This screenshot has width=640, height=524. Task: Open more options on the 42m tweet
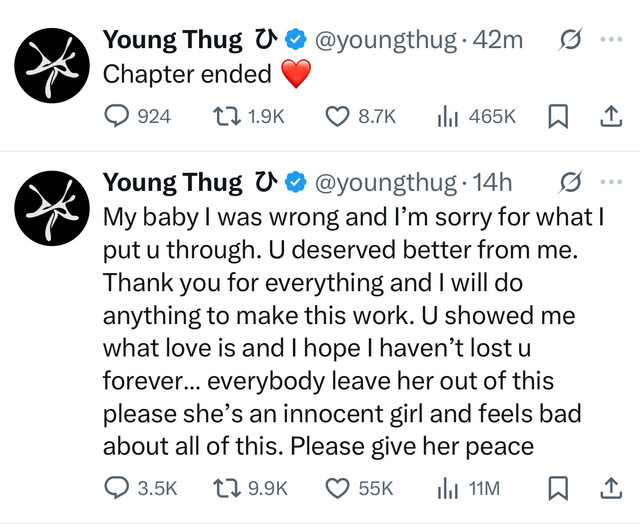pos(609,41)
